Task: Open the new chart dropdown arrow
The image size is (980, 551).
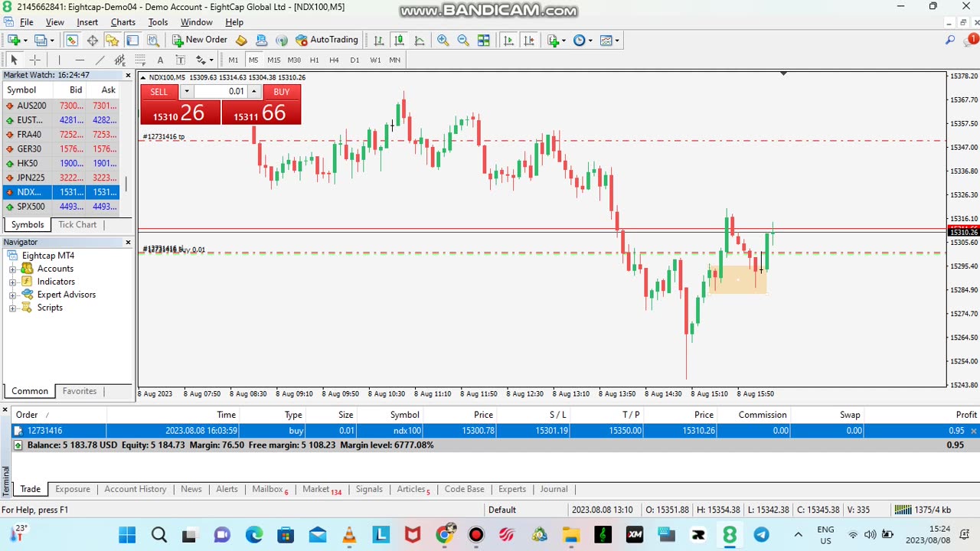Action: (x=25, y=41)
